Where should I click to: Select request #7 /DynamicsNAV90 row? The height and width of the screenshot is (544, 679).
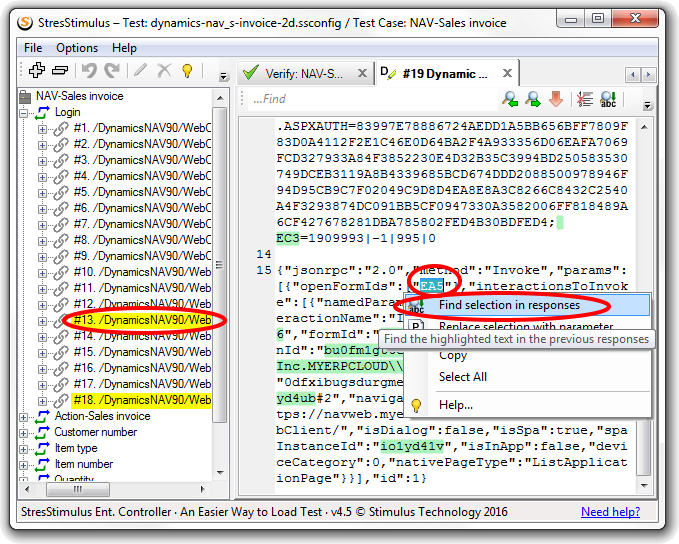(142, 224)
